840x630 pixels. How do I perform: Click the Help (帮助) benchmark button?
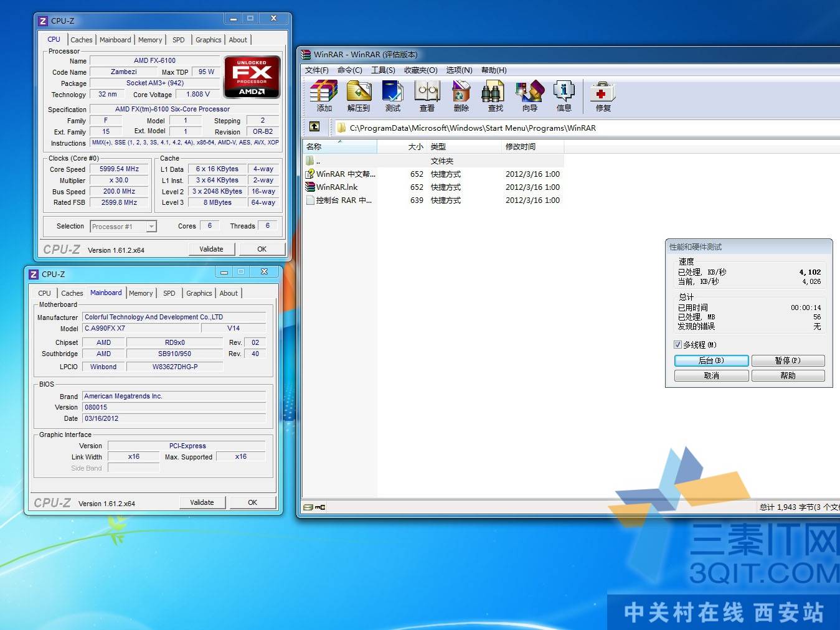(788, 375)
